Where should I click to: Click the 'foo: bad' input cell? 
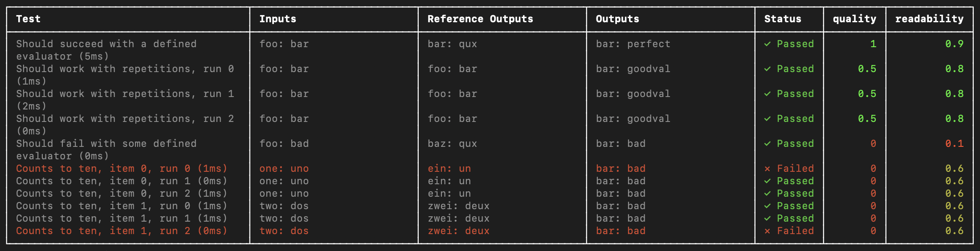(284, 144)
